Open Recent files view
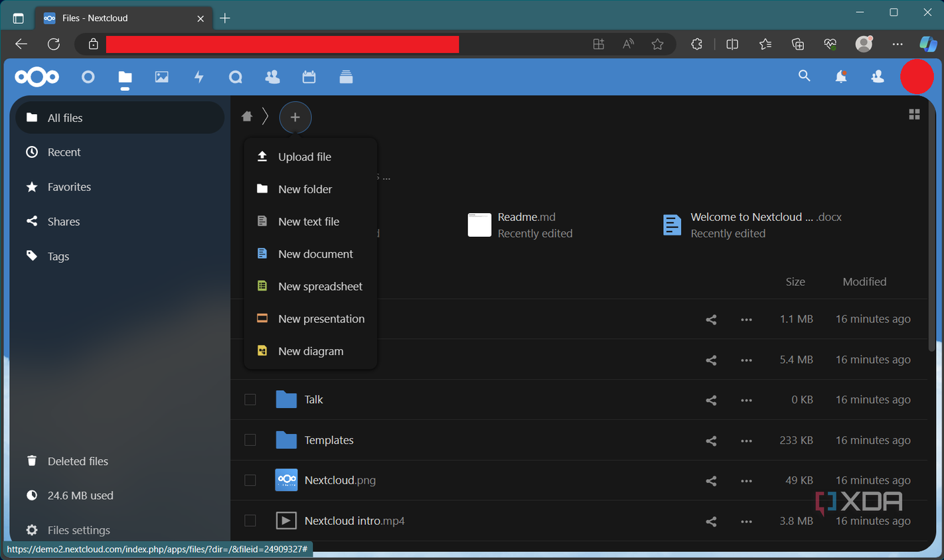 tap(119, 152)
